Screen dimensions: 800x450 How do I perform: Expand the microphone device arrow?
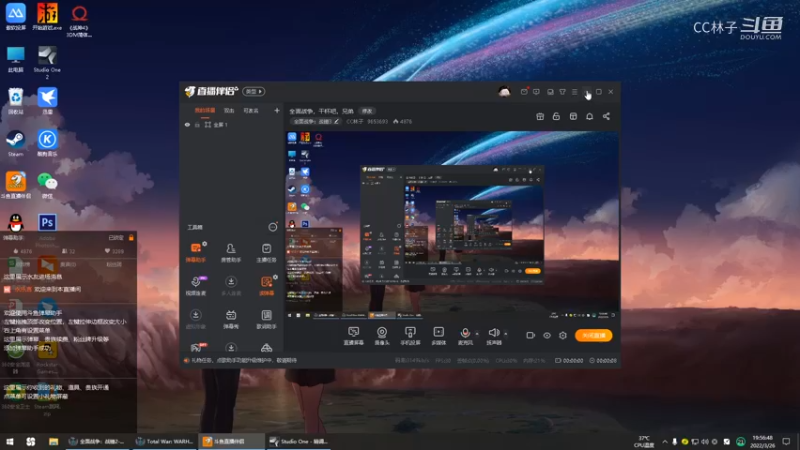(x=477, y=334)
